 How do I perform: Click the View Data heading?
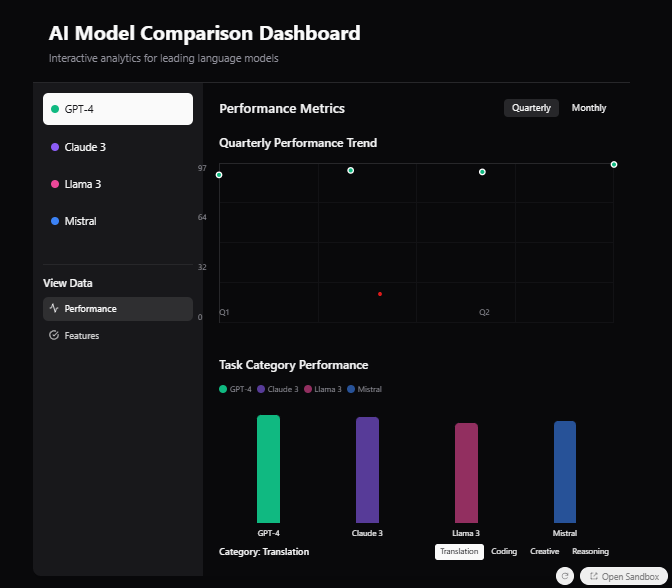pos(68,283)
